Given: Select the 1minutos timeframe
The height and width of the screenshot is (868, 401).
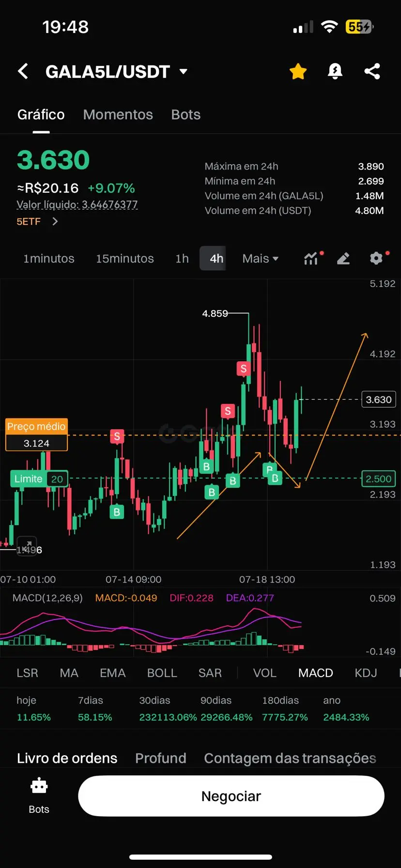Looking at the screenshot, I should 49,258.
